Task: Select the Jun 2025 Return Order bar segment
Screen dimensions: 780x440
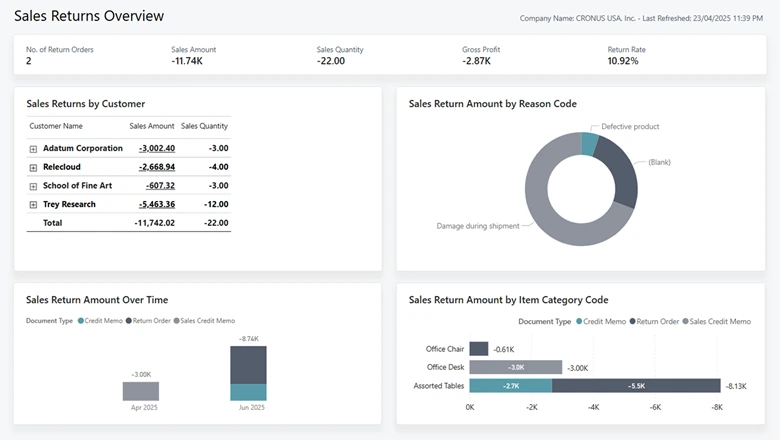Action: pyautogui.click(x=248, y=365)
